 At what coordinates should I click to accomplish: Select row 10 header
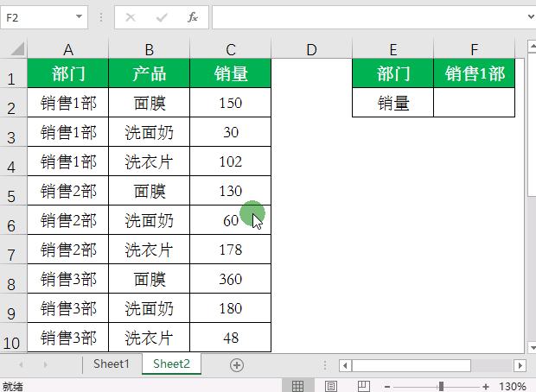(13, 338)
